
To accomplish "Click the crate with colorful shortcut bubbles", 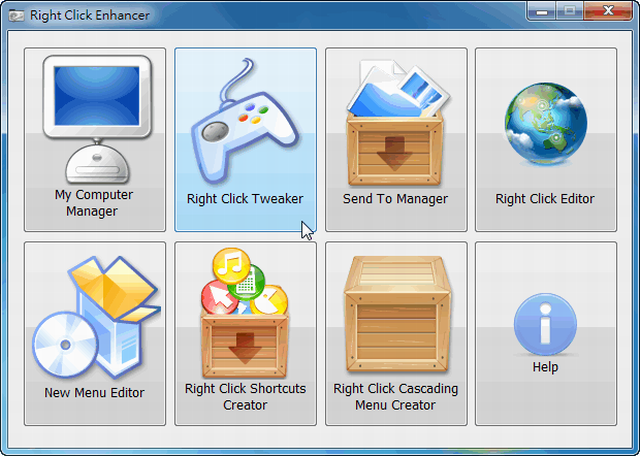I will (245, 312).
